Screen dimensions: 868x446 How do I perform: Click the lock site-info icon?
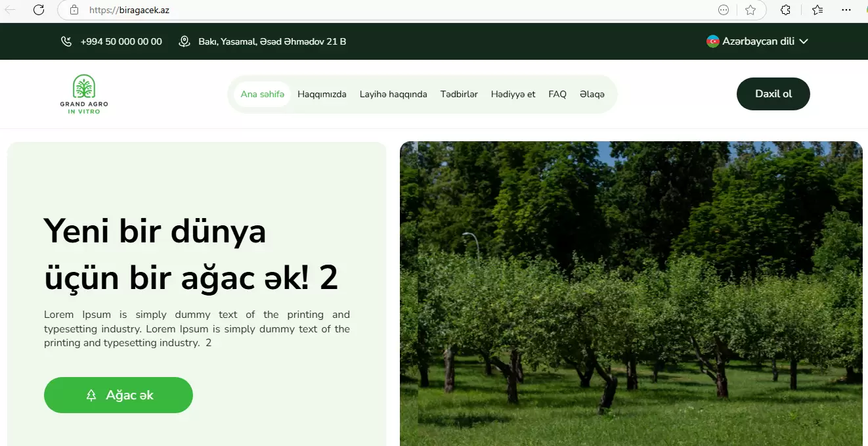74,10
